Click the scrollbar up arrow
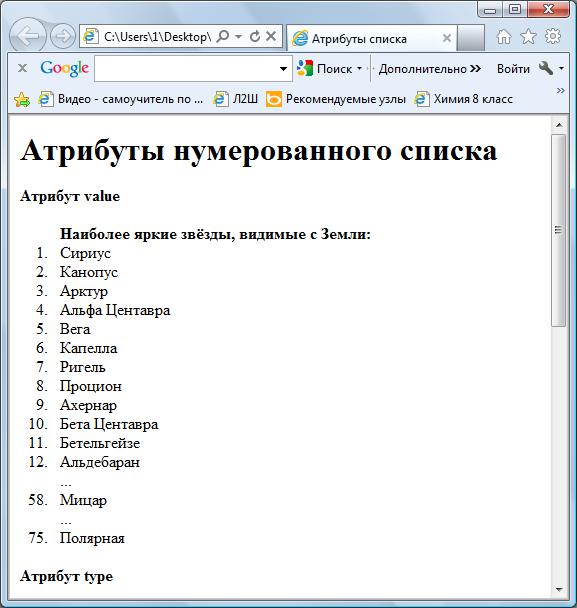The image size is (577, 608). (x=559, y=125)
